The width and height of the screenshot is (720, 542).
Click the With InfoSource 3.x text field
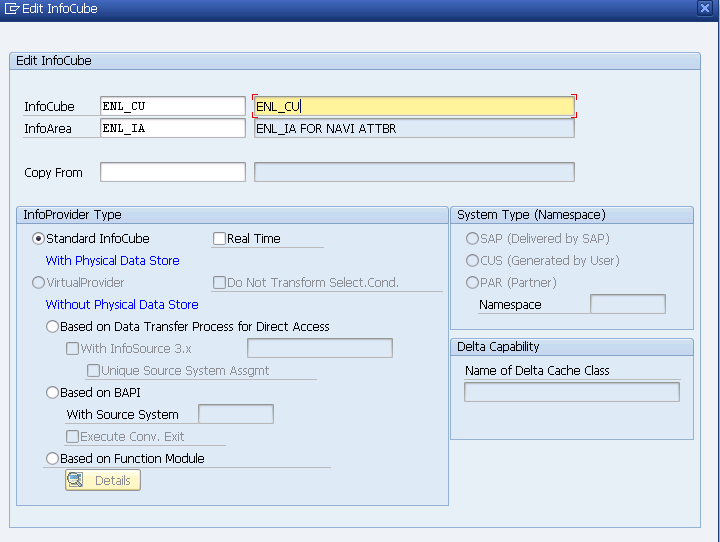(x=320, y=348)
